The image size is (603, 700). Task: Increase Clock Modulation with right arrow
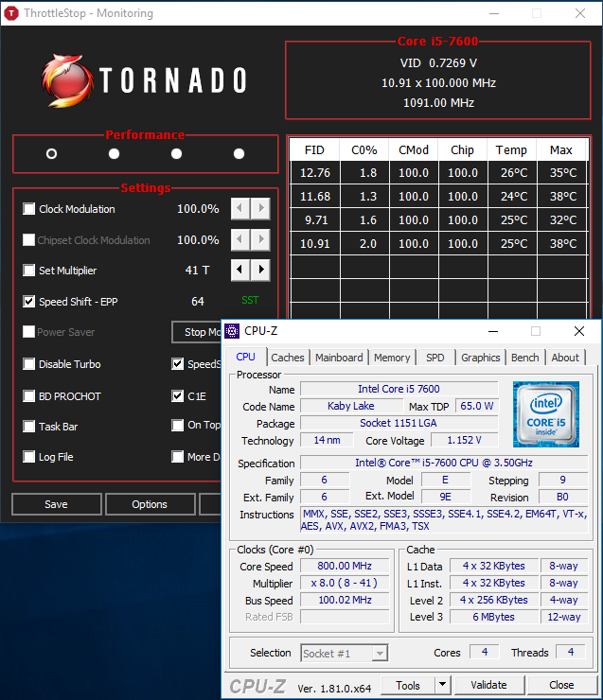coord(261,208)
